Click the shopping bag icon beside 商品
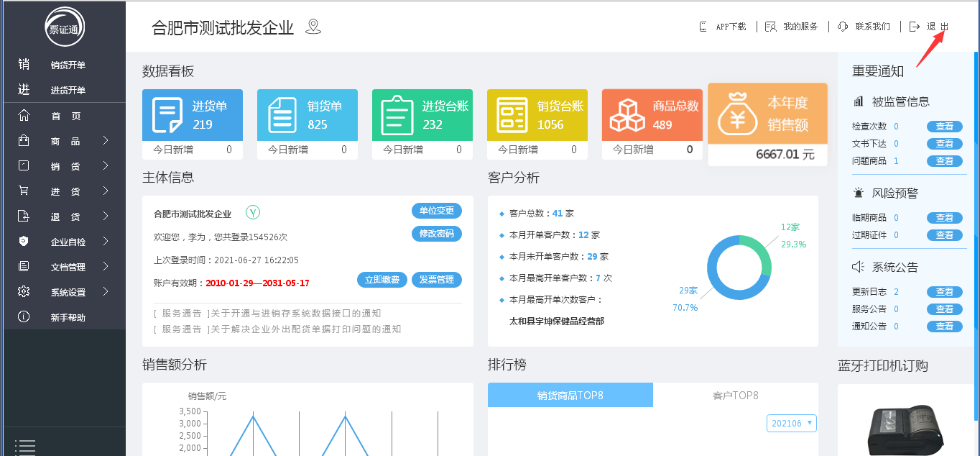980x456 pixels. 24,141
